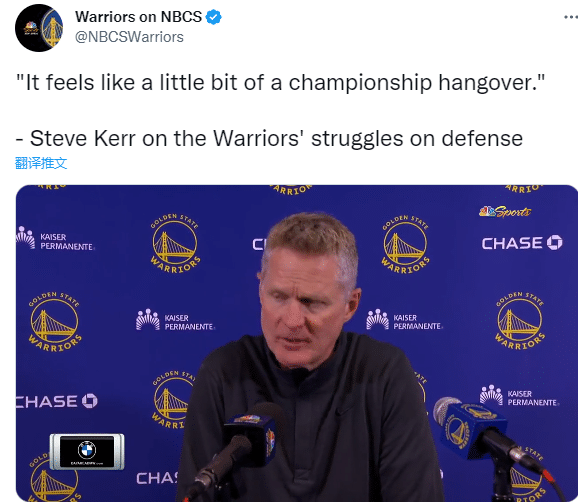Click the blue verified badge
This screenshot has height=502, width=578.
coord(213,17)
